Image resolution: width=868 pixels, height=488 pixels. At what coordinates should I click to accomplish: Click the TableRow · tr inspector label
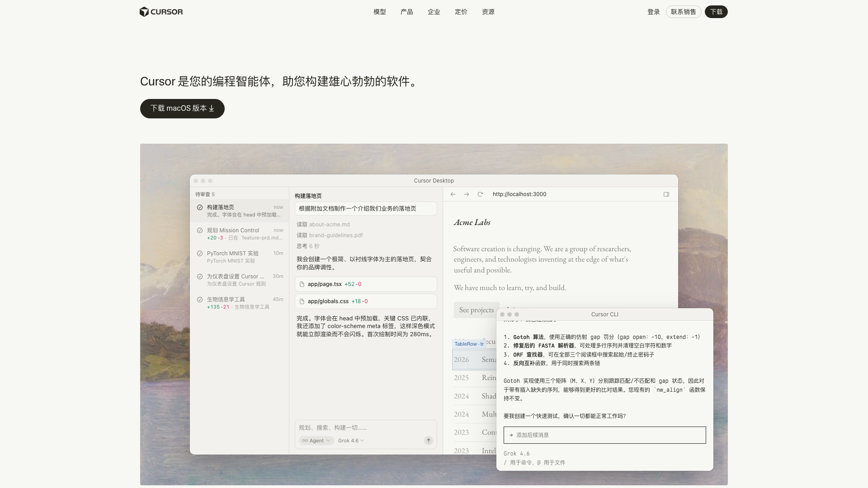pos(469,344)
